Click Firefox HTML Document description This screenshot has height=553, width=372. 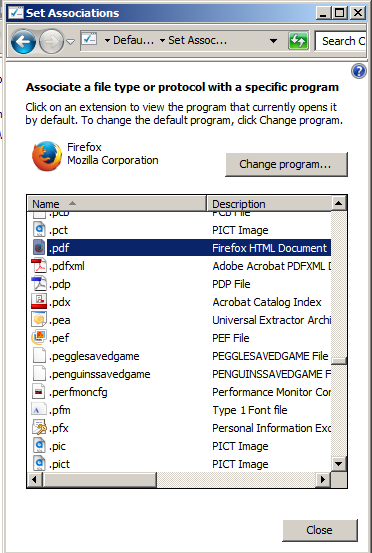click(x=269, y=248)
